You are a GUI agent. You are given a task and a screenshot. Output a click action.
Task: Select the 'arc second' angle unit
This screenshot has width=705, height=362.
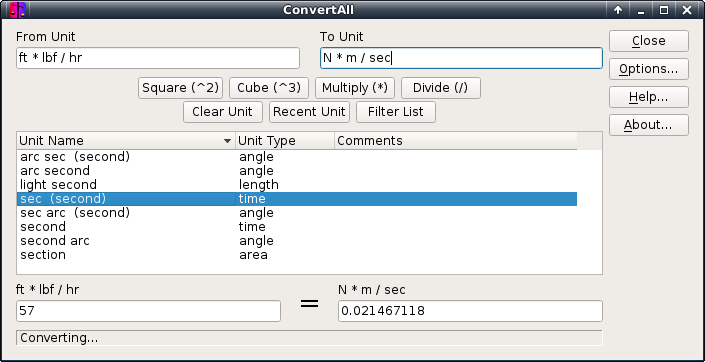pos(297,171)
